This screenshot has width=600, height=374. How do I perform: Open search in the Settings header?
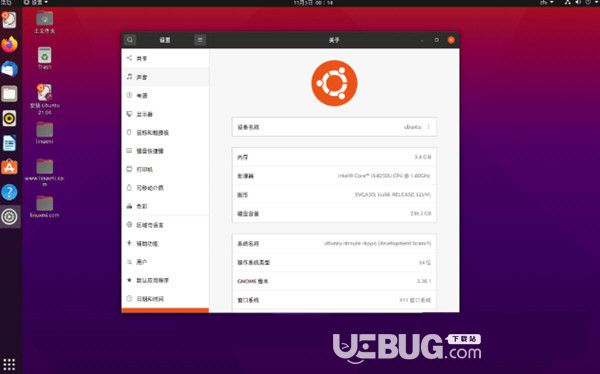130,40
